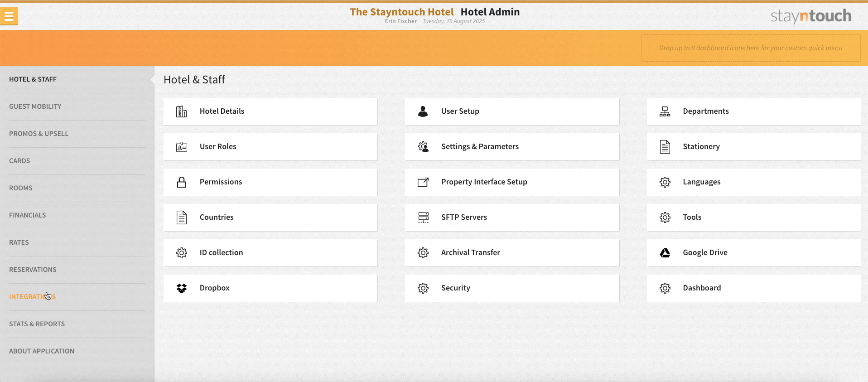Open Settings & Parameters label
This screenshot has height=382, width=868.
tap(480, 147)
